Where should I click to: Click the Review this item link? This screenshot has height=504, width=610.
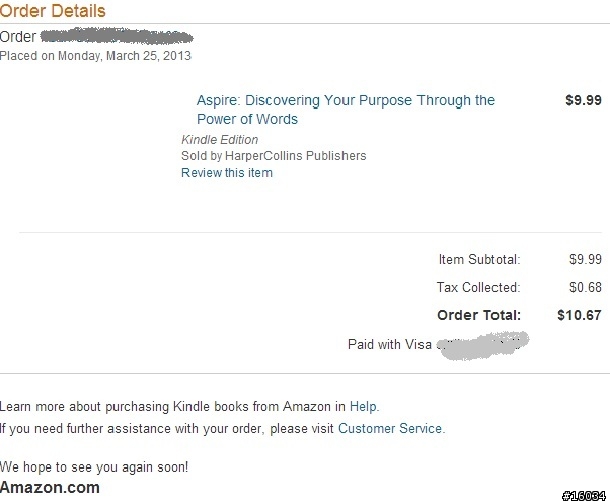click(227, 173)
